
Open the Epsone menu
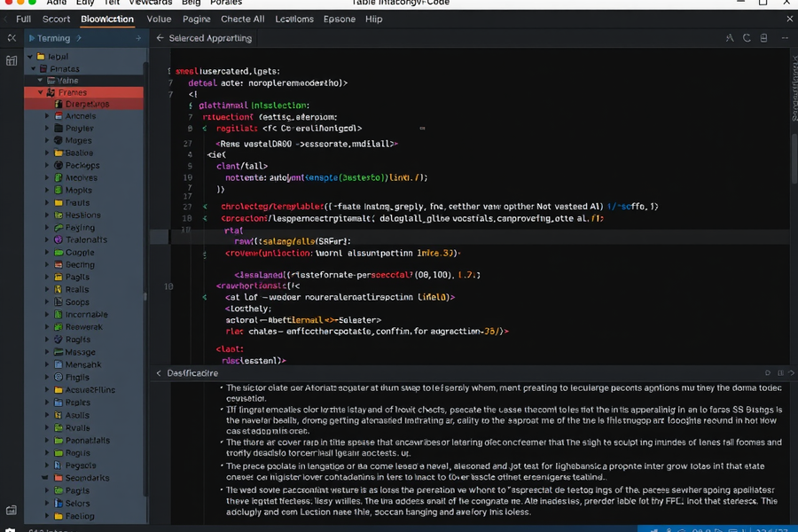tap(340, 20)
